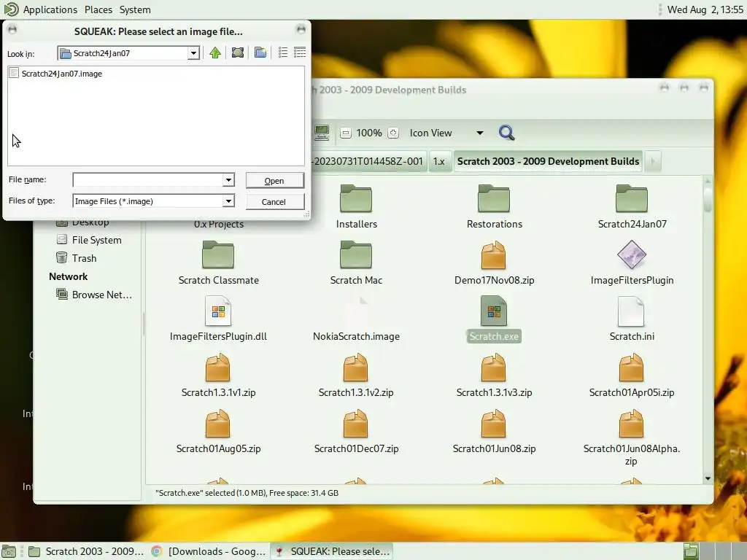Image resolution: width=747 pixels, height=560 pixels.
Task: Select Scratch1.3.1v1.zip archive
Action: pos(218,376)
